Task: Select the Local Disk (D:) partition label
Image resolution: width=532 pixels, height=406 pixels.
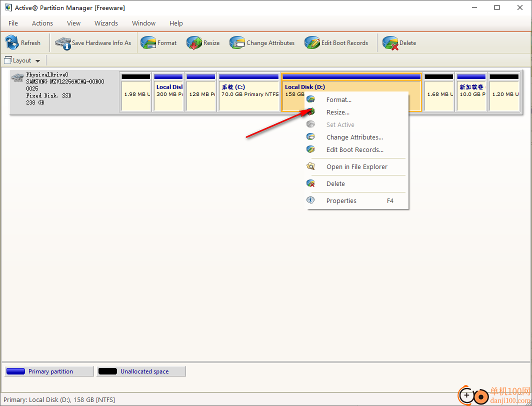Action: point(304,87)
